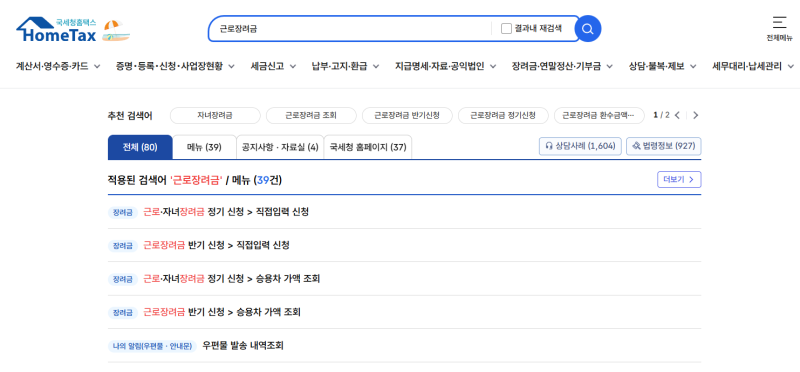Open 우편물 발송 내역조회 result

(243, 345)
